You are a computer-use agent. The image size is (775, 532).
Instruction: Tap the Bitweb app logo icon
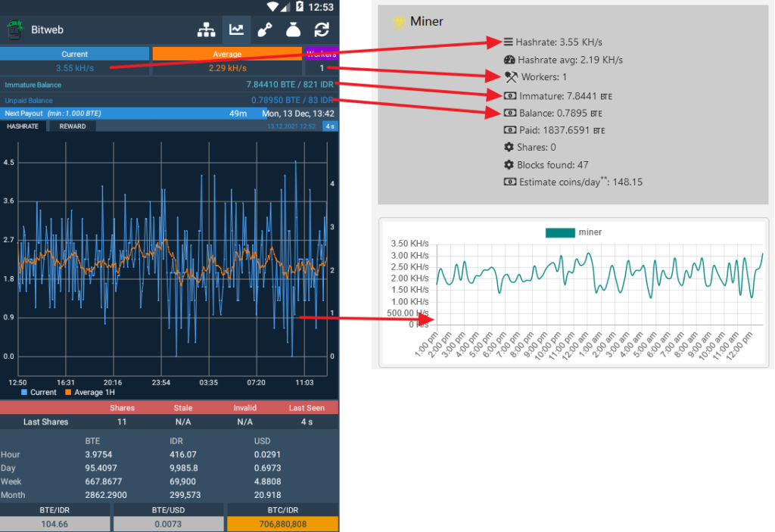tap(15, 30)
